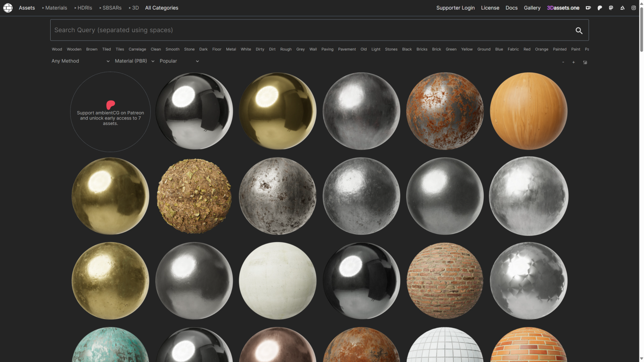Go to Assets in the top bar

(27, 8)
